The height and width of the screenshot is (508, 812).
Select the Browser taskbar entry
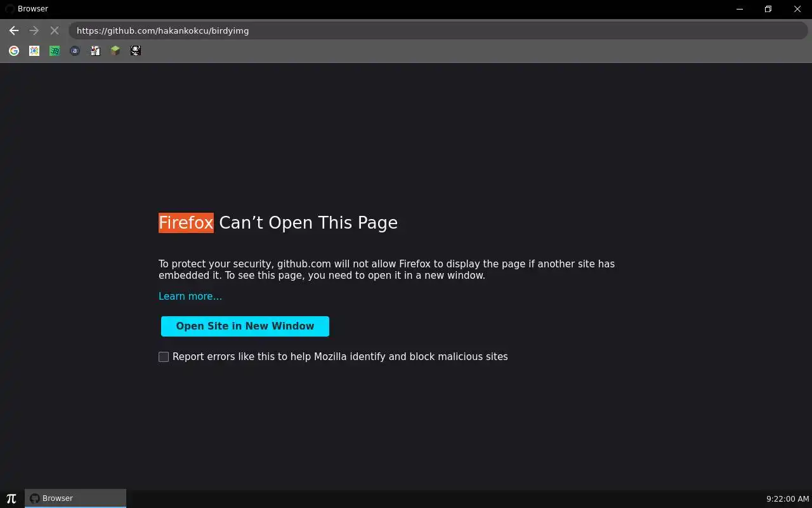(75, 498)
